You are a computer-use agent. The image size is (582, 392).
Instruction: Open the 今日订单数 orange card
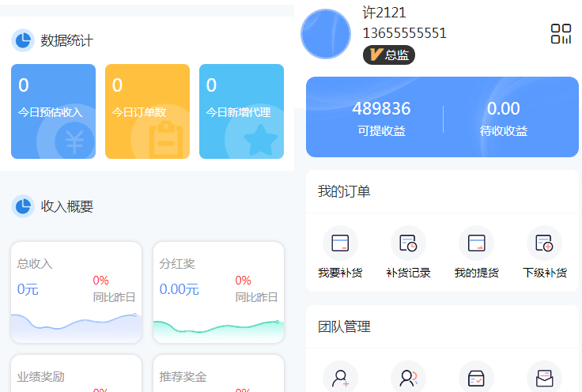click(x=147, y=111)
